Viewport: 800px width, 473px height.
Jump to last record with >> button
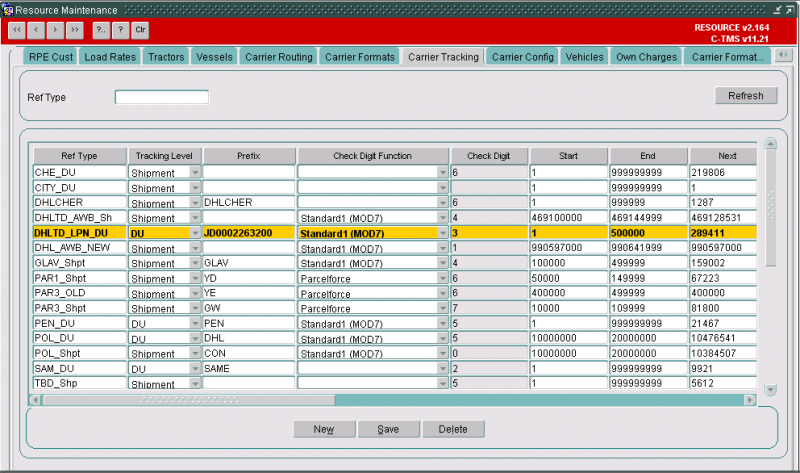coord(75,30)
